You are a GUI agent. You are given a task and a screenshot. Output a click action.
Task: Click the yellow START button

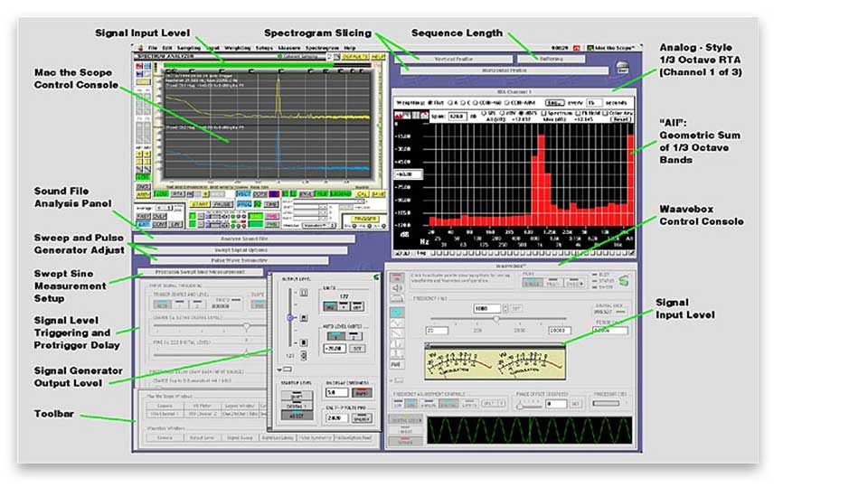(x=200, y=204)
